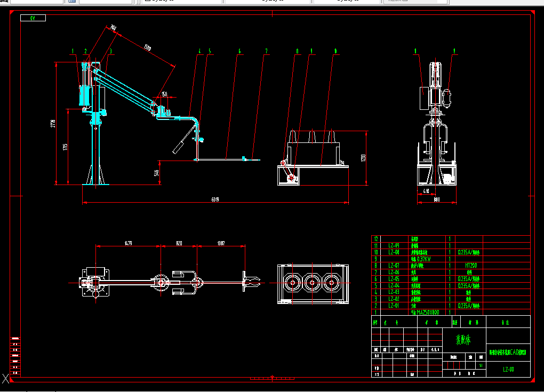Select part code LZ-09 in parts list
This screenshot has width=544, height=392.
(x=394, y=246)
